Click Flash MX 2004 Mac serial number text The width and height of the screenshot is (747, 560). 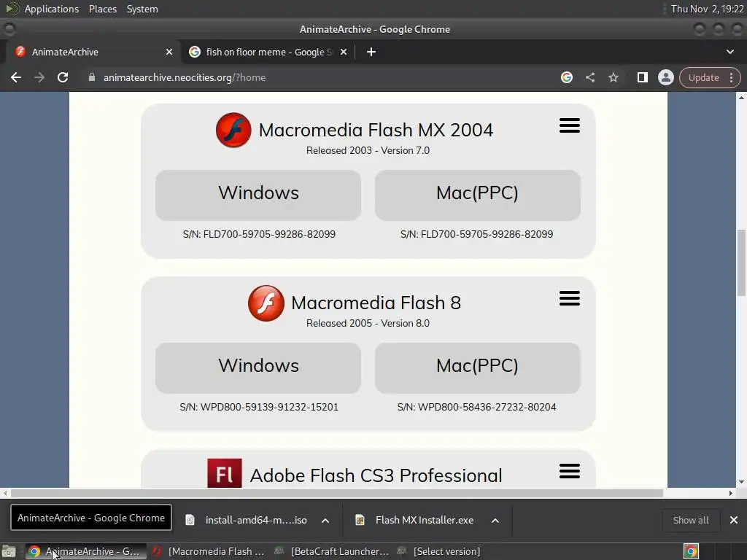[x=477, y=234]
